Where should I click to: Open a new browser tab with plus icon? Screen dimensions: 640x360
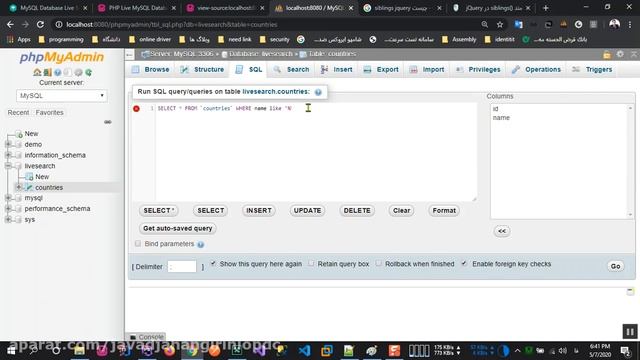[x=545, y=8]
